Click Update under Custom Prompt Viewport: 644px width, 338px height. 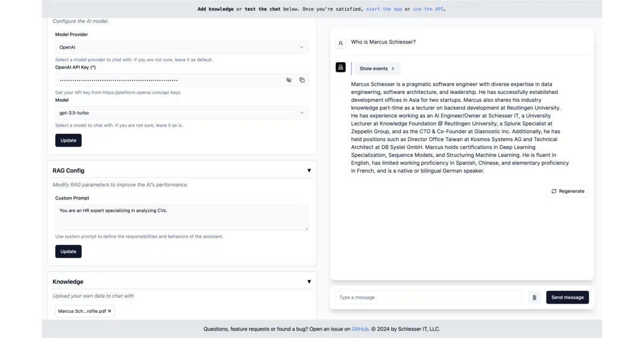68,251
